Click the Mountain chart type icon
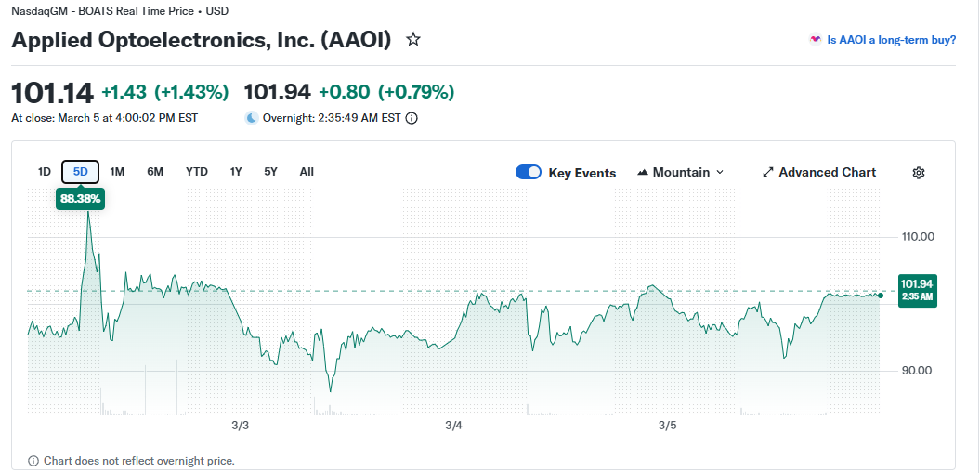 pyautogui.click(x=644, y=173)
